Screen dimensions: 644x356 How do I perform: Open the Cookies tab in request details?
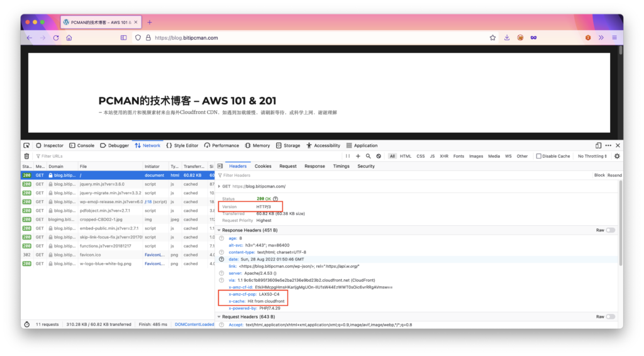click(263, 166)
